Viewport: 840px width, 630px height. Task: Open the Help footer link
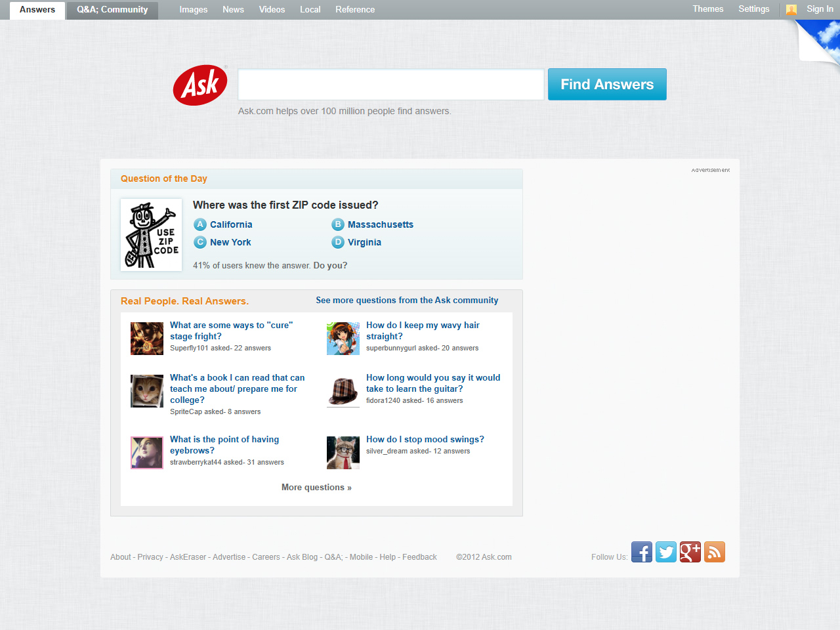click(x=388, y=557)
